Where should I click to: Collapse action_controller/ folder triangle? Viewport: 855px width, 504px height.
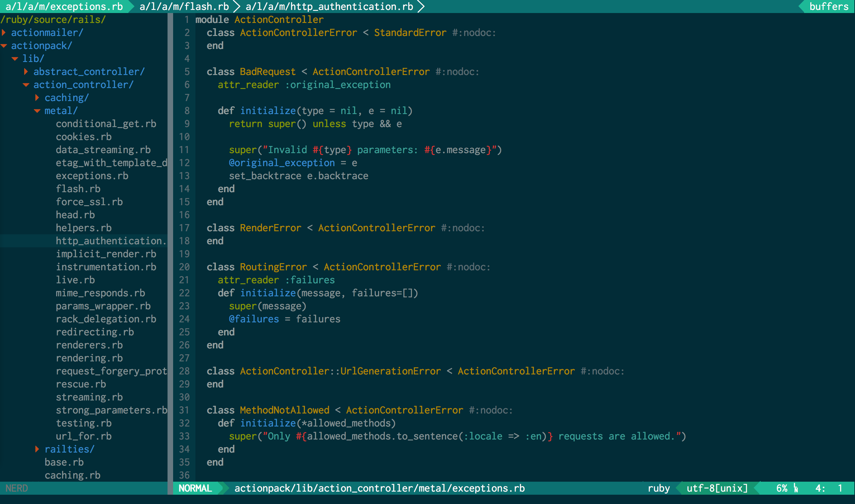point(26,85)
